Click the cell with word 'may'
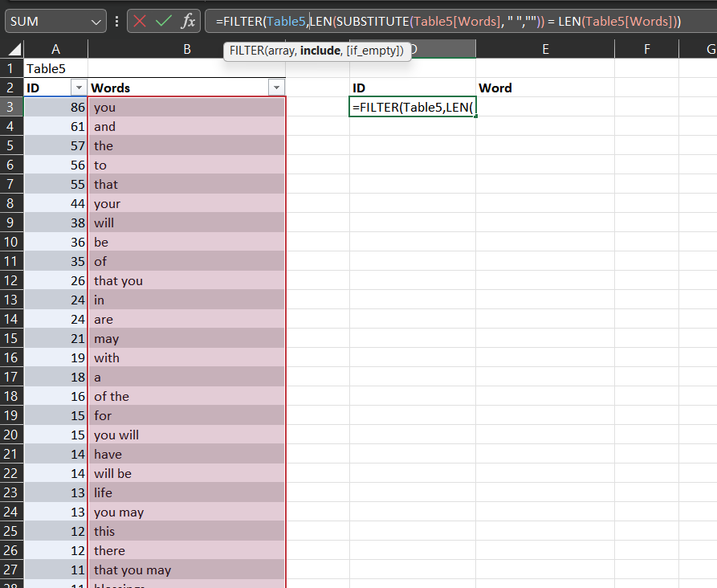The width and height of the screenshot is (717, 588). (x=186, y=338)
